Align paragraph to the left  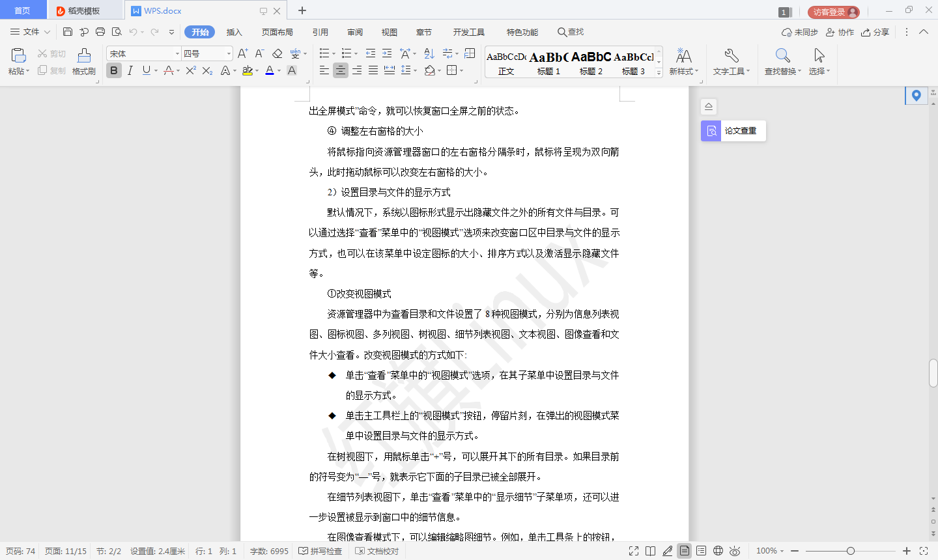324,70
